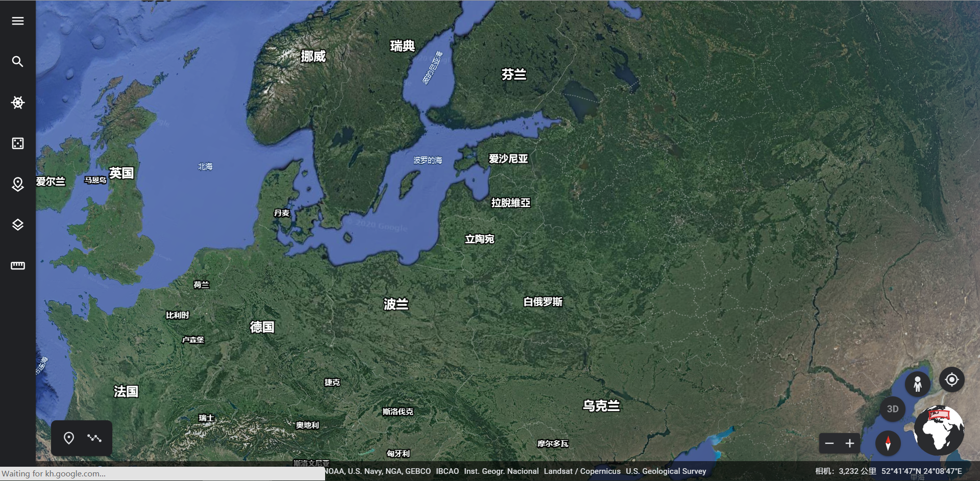Activate Street View pegman
Image resolution: width=980 pixels, height=481 pixels.
(917, 384)
